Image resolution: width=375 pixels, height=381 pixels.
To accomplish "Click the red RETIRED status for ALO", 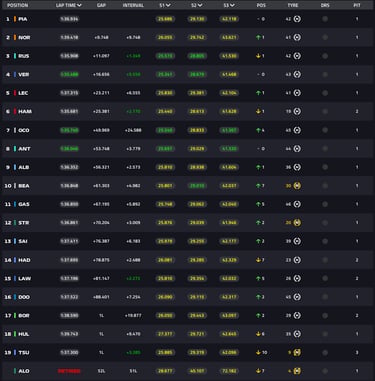I will click(x=69, y=371).
